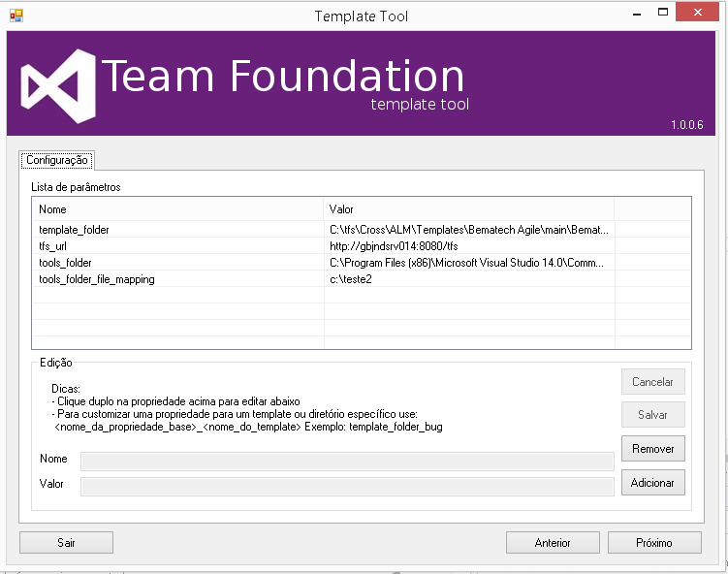Viewport: 728px width, 574px height.
Task: Click the C:\tfs\Cross\ALM\Templates value cell
Action: [x=468, y=230]
